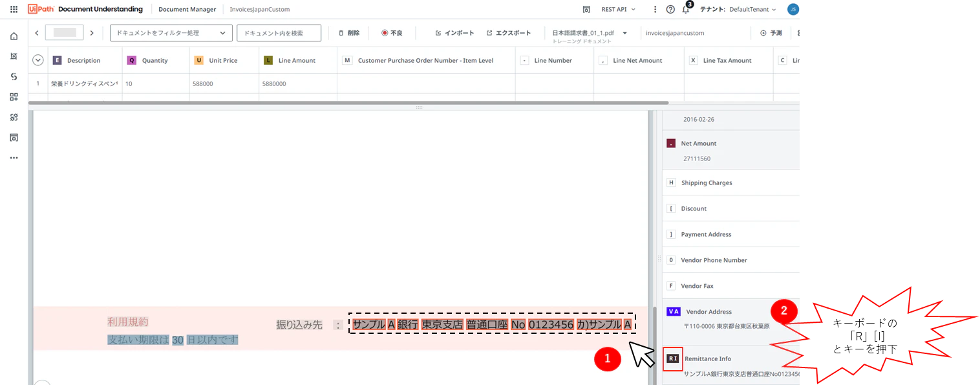
Task: Open the InvoicesJapanCustom breadcrumb
Action: click(260, 10)
